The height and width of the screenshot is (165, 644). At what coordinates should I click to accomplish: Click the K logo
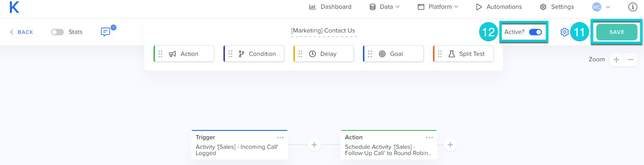[14, 7]
